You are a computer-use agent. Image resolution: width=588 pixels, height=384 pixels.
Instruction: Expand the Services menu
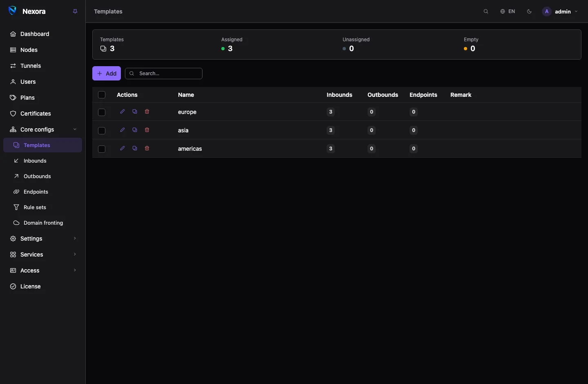[x=43, y=255]
